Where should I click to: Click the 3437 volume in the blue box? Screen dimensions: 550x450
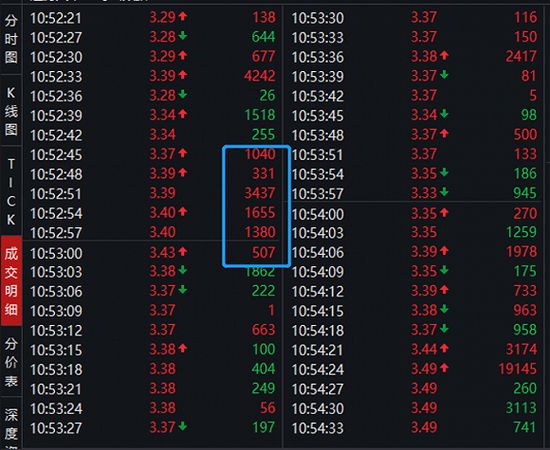(x=260, y=193)
